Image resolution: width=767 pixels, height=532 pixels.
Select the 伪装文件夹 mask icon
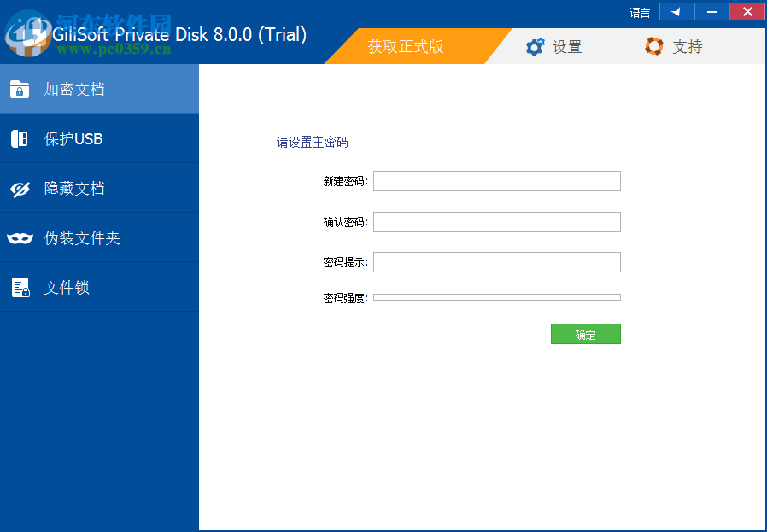click(x=19, y=237)
